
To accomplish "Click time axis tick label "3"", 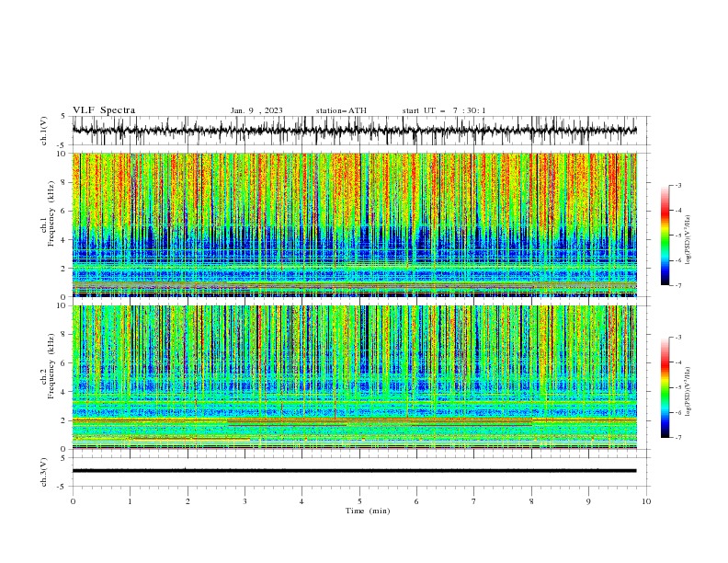I will point(245,501).
